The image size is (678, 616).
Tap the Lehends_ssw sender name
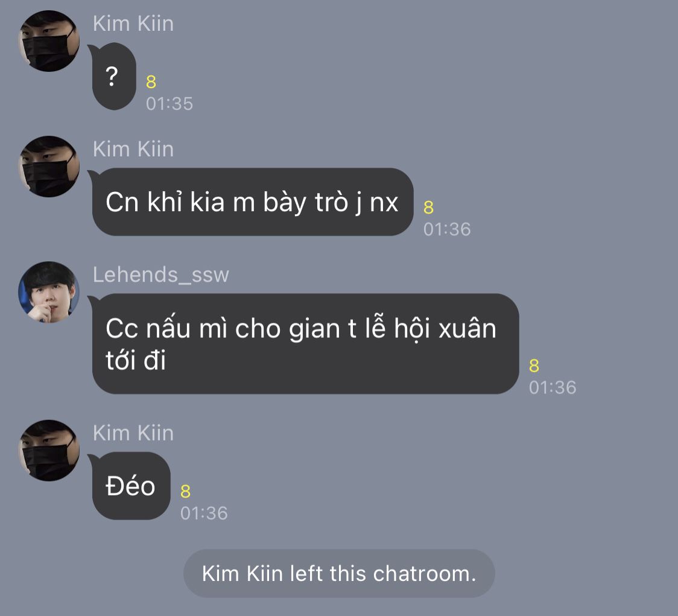pyautogui.click(x=161, y=275)
